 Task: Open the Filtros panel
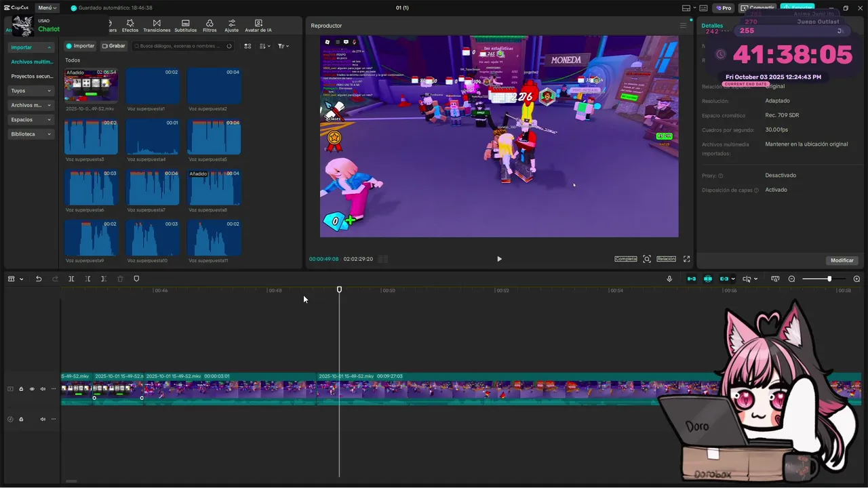[x=210, y=26]
